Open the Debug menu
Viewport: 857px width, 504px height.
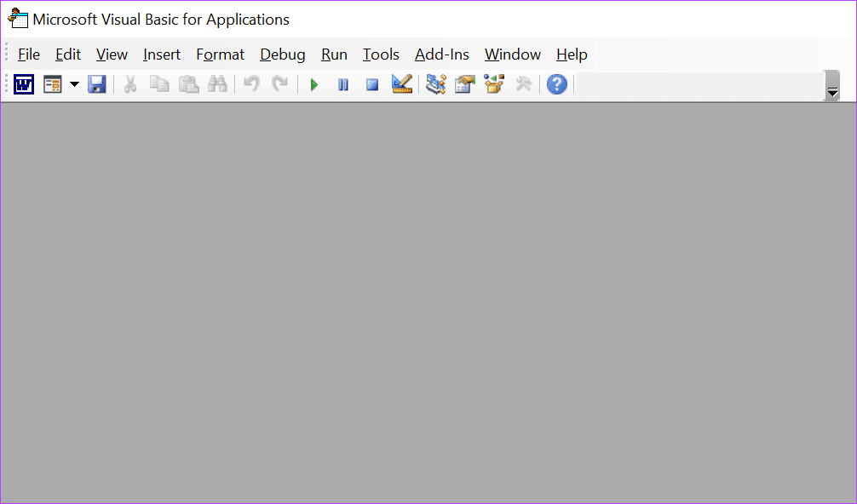pos(283,54)
